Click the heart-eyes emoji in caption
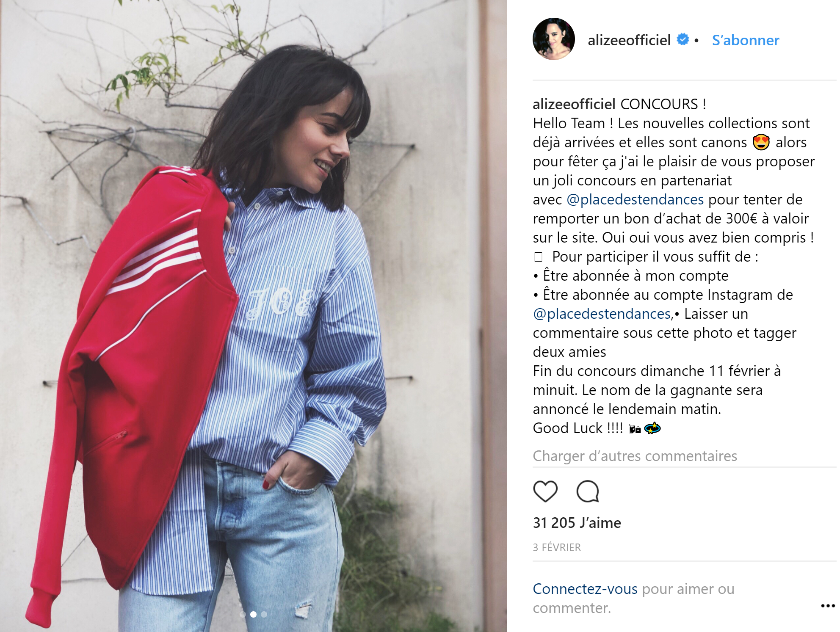This screenshot has height=632, width=840. (x=761, y=142)
